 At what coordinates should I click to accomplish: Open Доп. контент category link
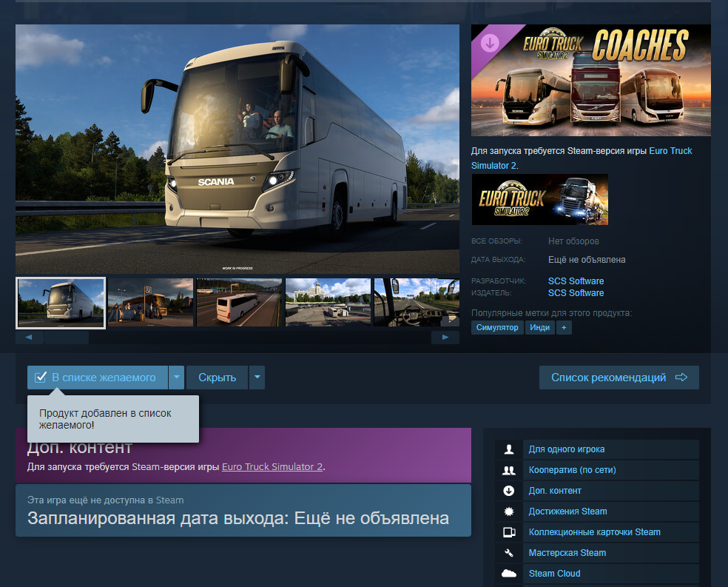coord(555,491)
